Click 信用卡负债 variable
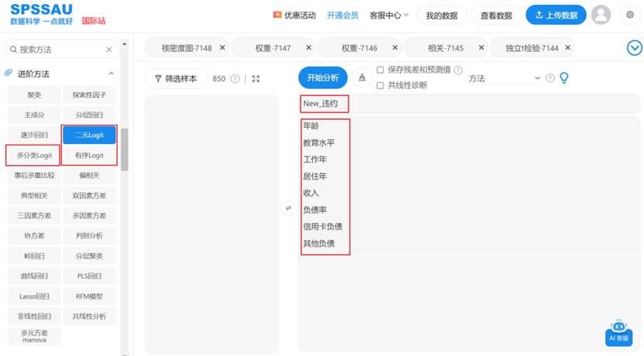 click(x=322, y=227)
